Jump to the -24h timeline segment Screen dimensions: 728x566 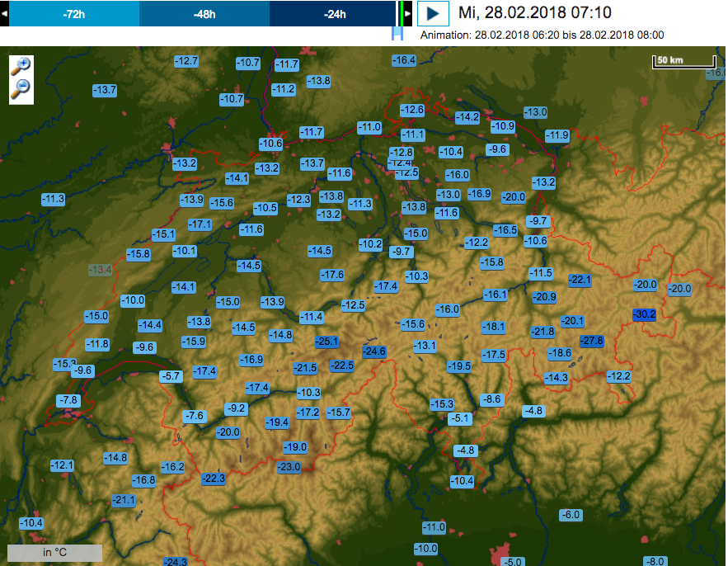click(x=333, y=13)
